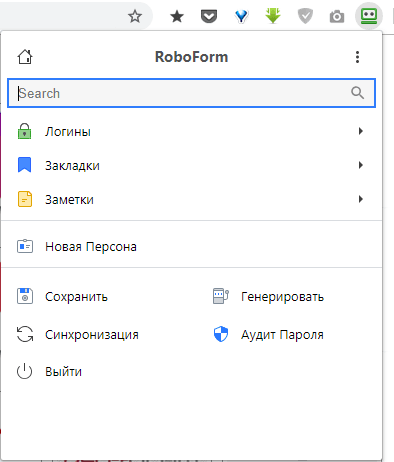Click the magnifier icon in search box
The image size is (394, 462).
pos(357,93)
